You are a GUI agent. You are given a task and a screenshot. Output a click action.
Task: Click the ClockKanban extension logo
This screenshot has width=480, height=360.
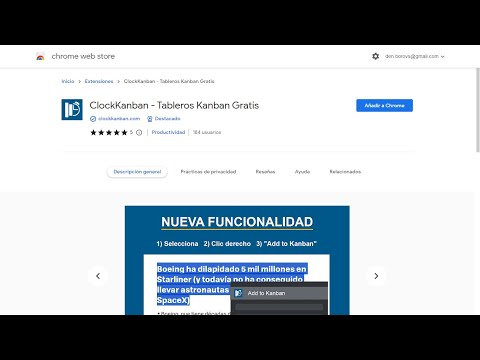[72, 109]
